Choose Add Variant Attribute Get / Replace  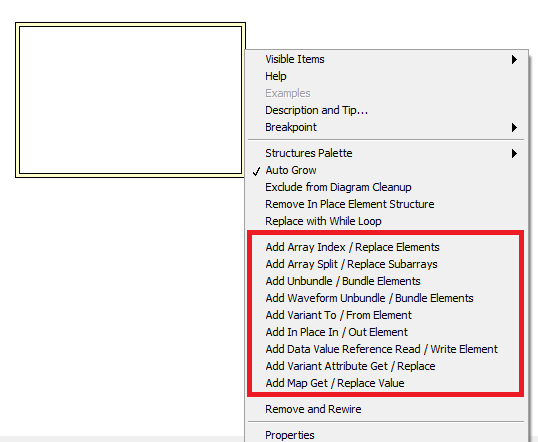(x=386, y=366)
